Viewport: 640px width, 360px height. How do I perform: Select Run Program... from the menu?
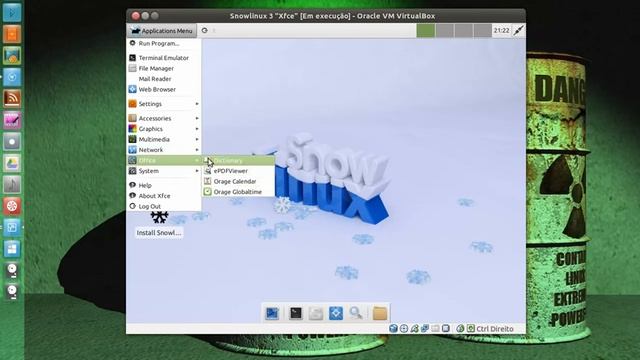tap(164, 43)
